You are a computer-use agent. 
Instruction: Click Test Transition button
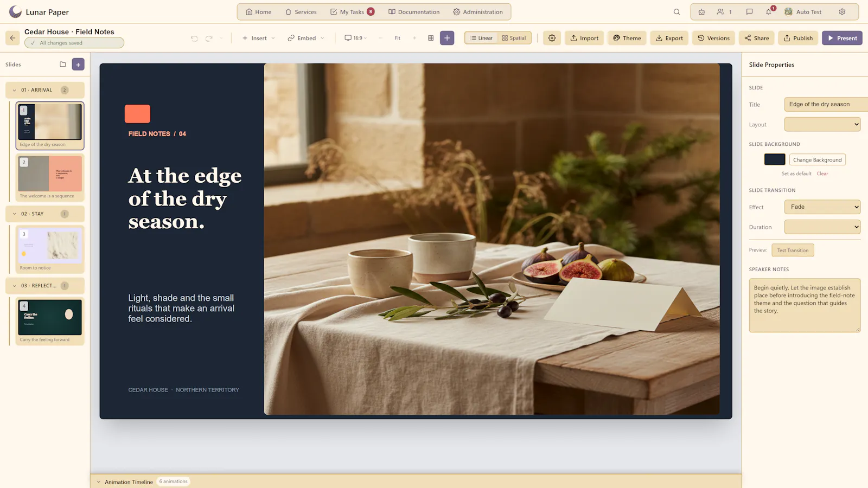(x=793, y=251)
